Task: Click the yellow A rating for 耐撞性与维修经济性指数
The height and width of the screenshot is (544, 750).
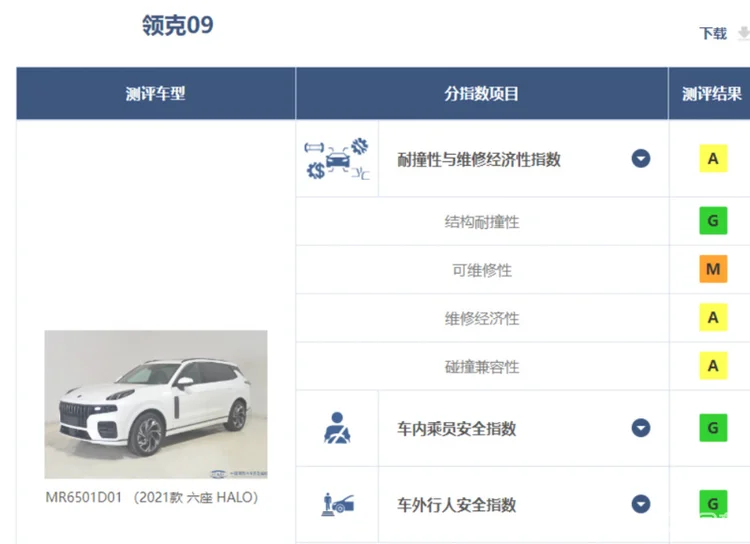Action: click(713, 158)
